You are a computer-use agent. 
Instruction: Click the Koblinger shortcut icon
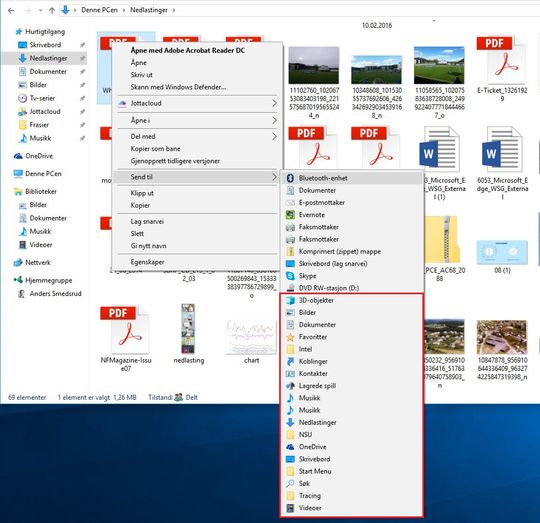pyautogui.click(x=290, y=361)
